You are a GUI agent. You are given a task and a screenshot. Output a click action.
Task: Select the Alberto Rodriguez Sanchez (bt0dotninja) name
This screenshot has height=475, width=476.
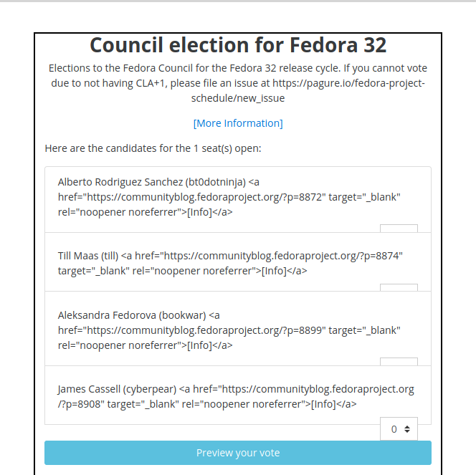point(152,182)
